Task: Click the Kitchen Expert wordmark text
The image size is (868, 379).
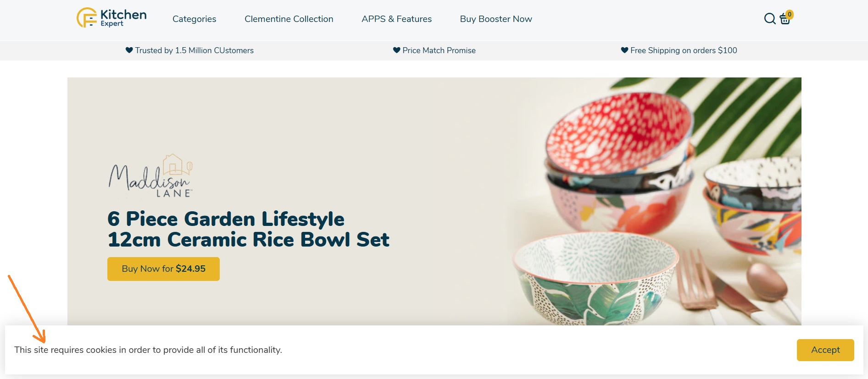Action: point(123,18)
